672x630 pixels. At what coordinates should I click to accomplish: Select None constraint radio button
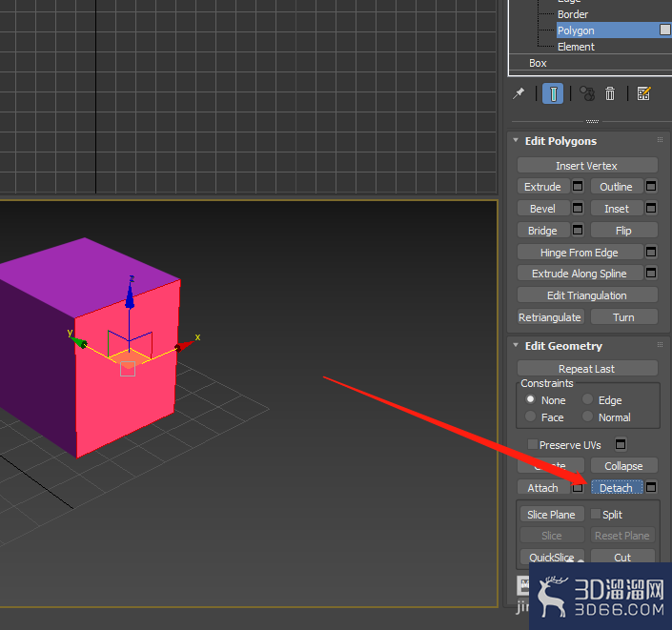530,399
